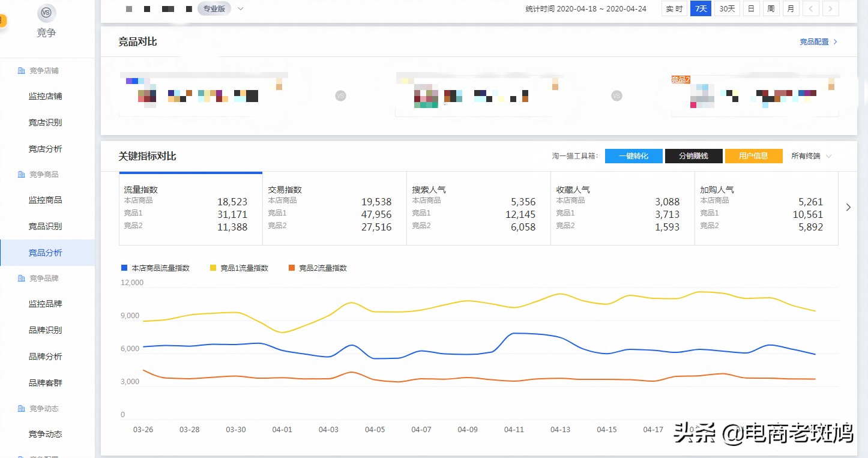The height and width of the screenshot is (458, 868).
Task: Switch to the 30天 time range
Action: 727,8
